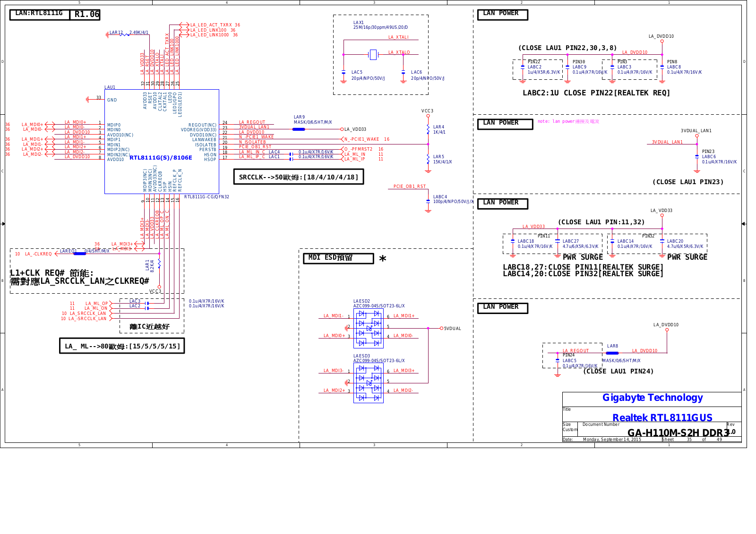756x534 pixels.
Task: Click the asterisk beside MDI ESD box
Action: 383,259
